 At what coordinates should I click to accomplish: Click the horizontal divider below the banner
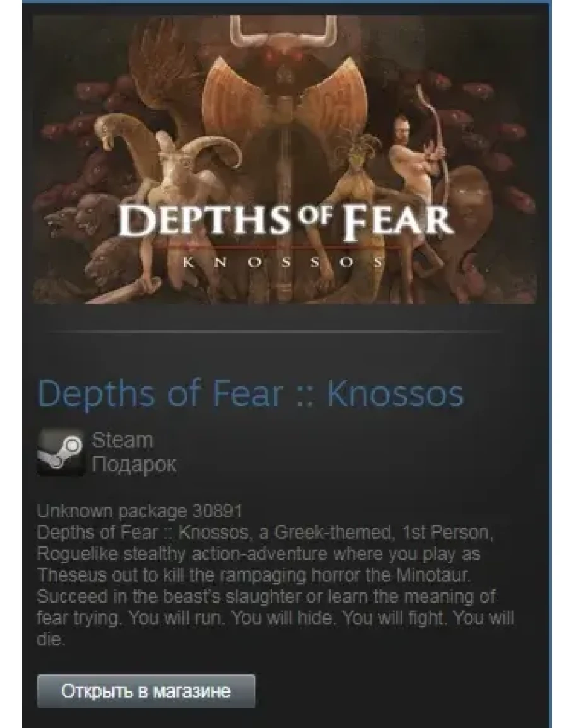pyautogui.click(x=274, y=332)
